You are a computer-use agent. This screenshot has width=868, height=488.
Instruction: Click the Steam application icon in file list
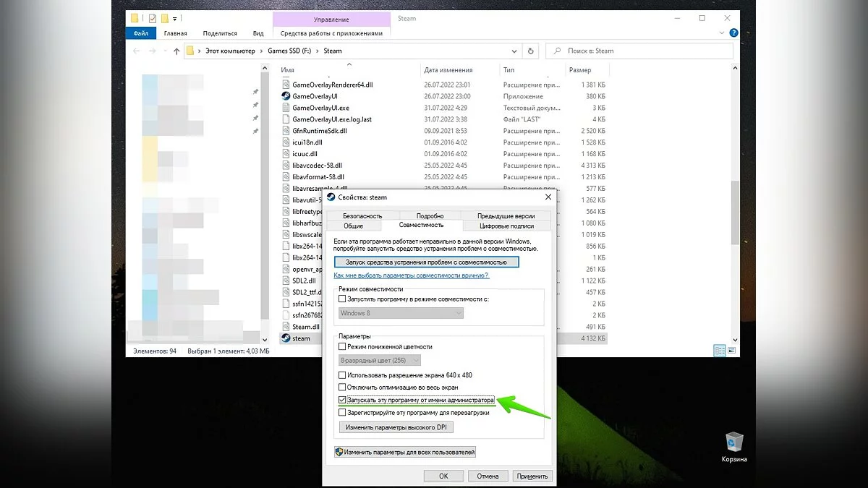286,338
